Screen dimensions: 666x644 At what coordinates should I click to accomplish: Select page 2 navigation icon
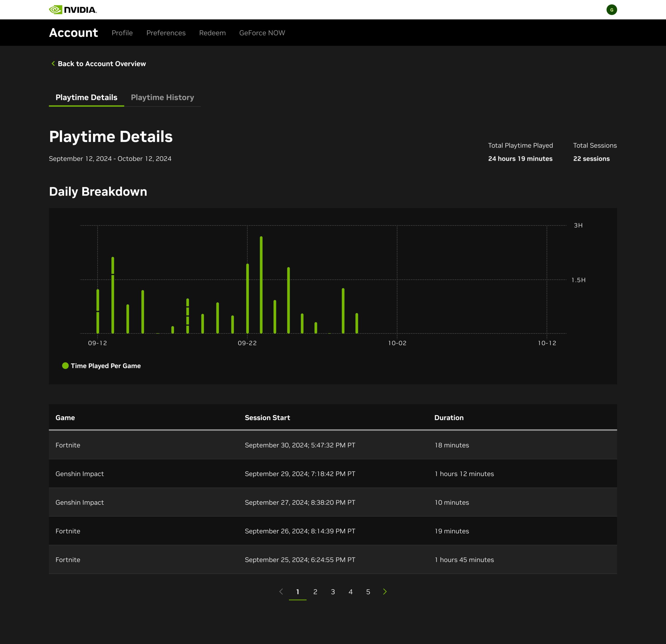[x=315, y=592]
